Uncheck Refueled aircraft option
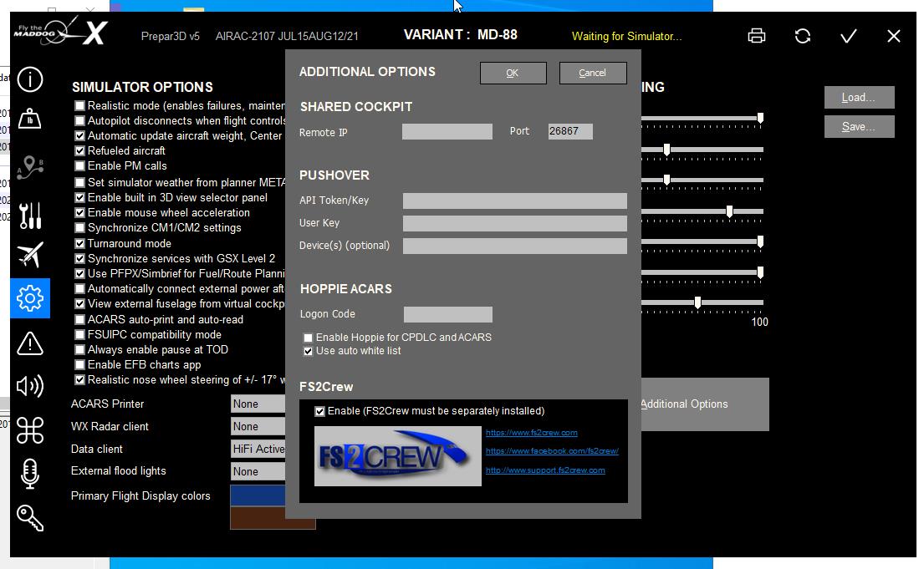 pyautogui.click(x=80, y=150)
